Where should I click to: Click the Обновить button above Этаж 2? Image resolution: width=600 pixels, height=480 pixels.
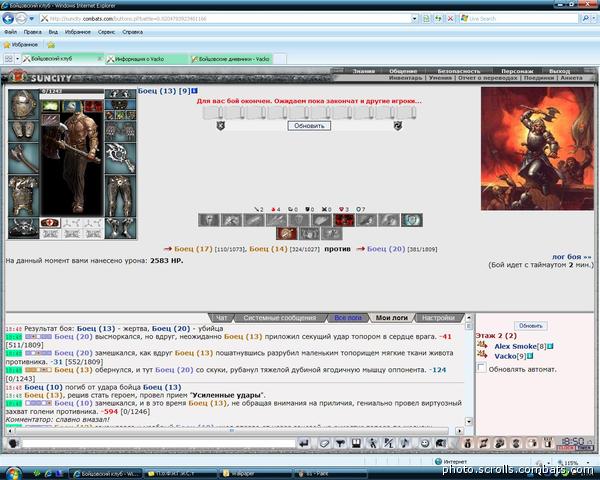[x=530, y=326]
